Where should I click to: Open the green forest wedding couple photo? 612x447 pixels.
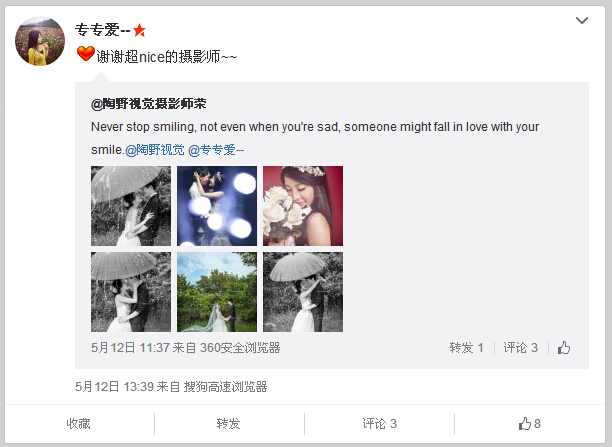(x=217, y=292)
